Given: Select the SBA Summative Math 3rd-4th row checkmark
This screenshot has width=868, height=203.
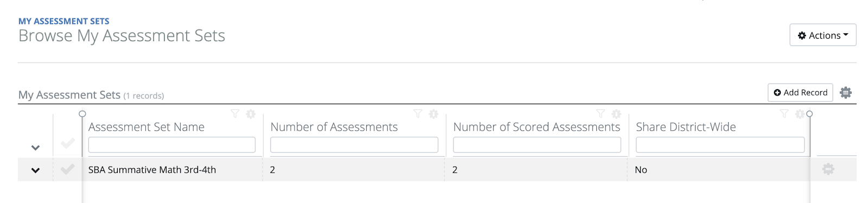Looking at the screenshot, I should [68, 169].
